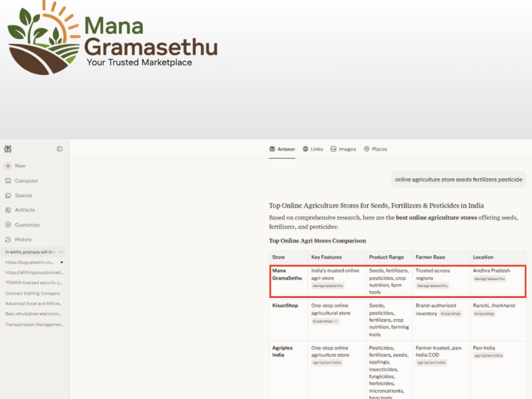Image resolution: width=532 pixels, height=399 pixels.
Task: Click 'Pan-India' location text
Action: click(x=484, y=348)
